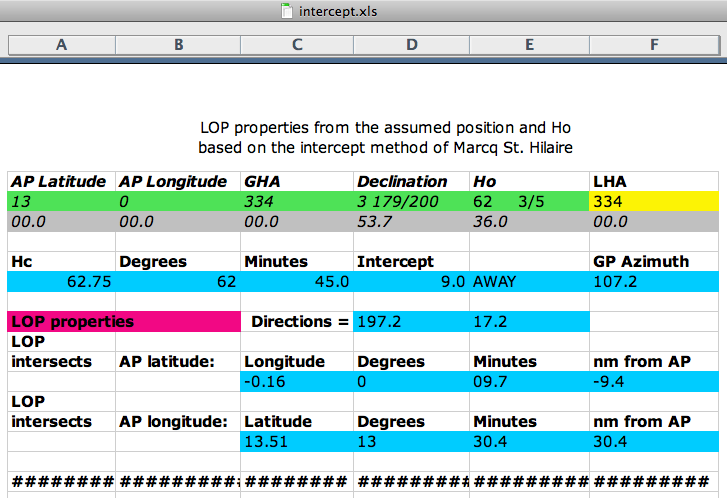Select the AWAY cell
The image size is (727, 498).
(x=529, y=281)
